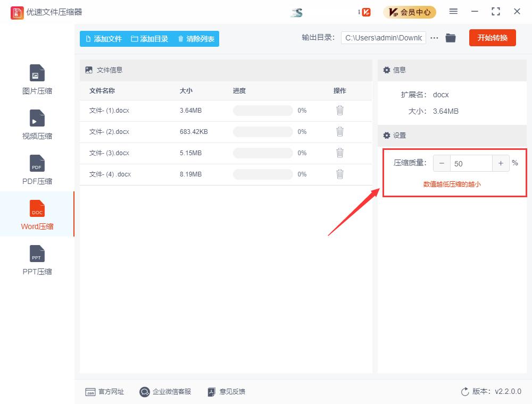Open folder picker beside output directory
The width and height of the screenshot is (532, 404).
tap(451, 38)
